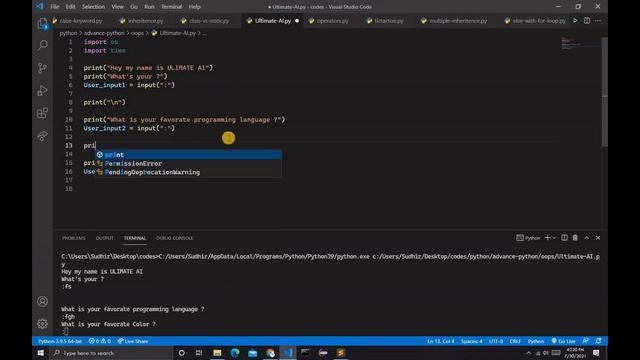Open the File menu

click(55, 7)
